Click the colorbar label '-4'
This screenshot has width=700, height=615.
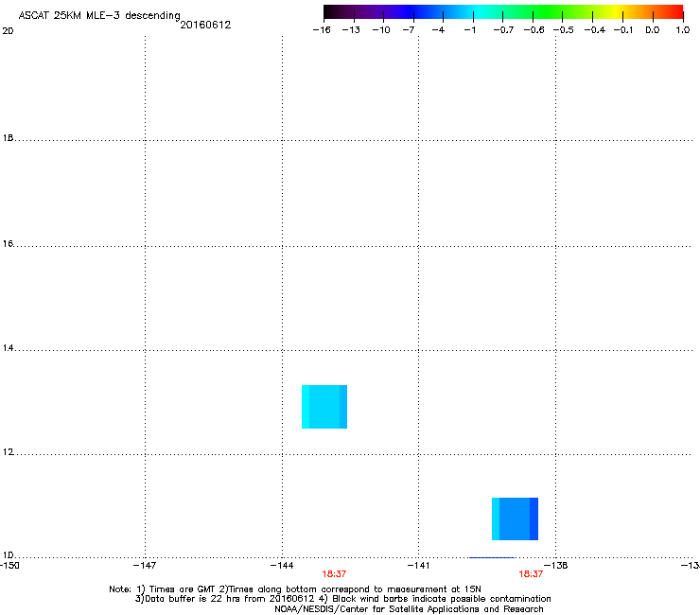click(x=438, y=30)
